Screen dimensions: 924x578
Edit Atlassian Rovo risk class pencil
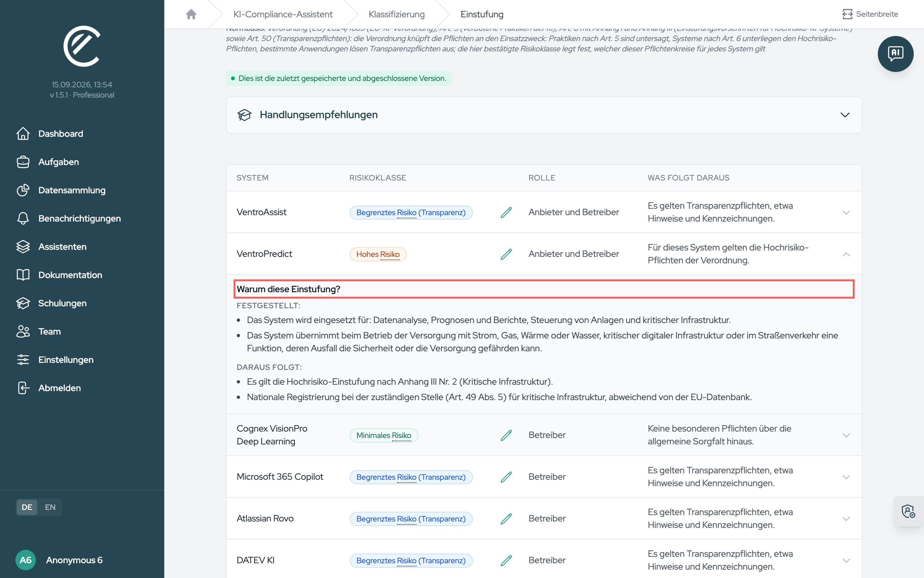point(506,519)
